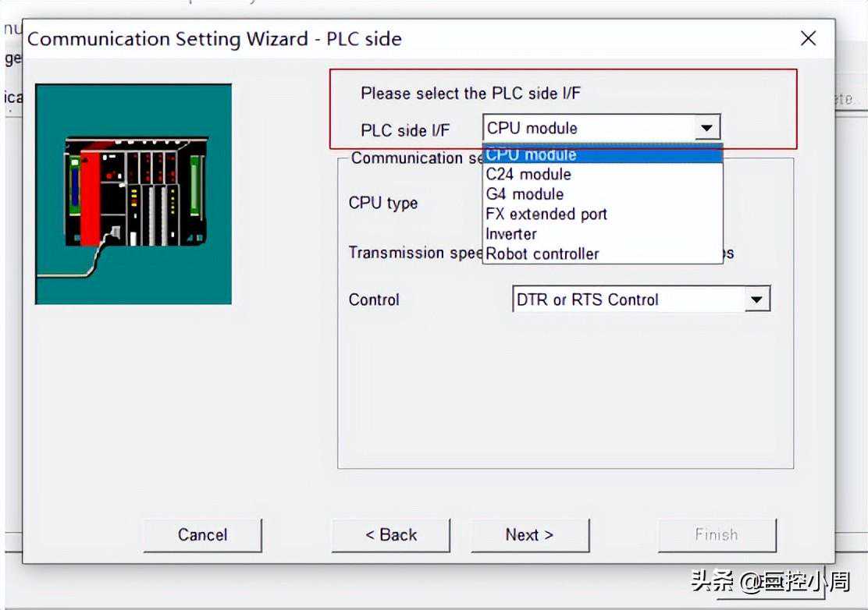This screenshot has width=868, height=610.
Task: Select Robot controller option
Action: (603, 254)
